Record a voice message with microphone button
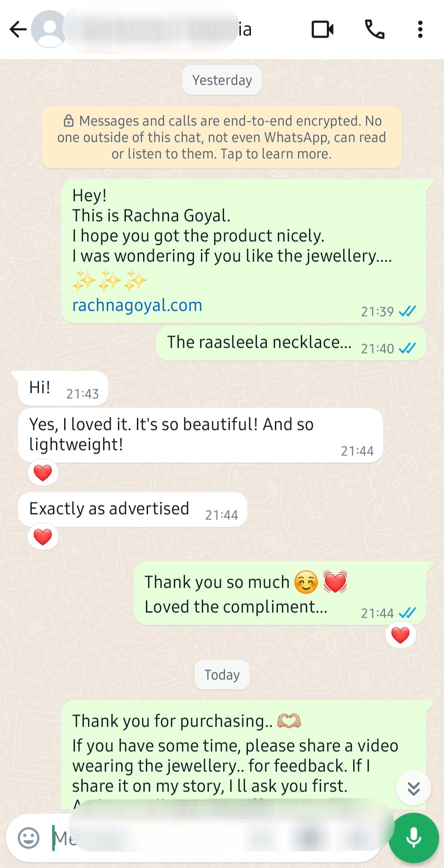The width and height of the screenshot is (444, 868). point(414,838)
